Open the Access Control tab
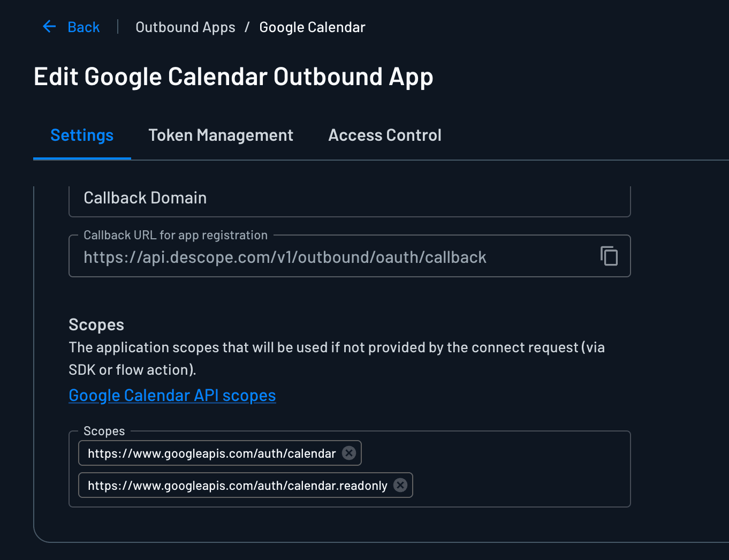The height and width of the screenshot is (560, 729). click(x=385, y=135)
